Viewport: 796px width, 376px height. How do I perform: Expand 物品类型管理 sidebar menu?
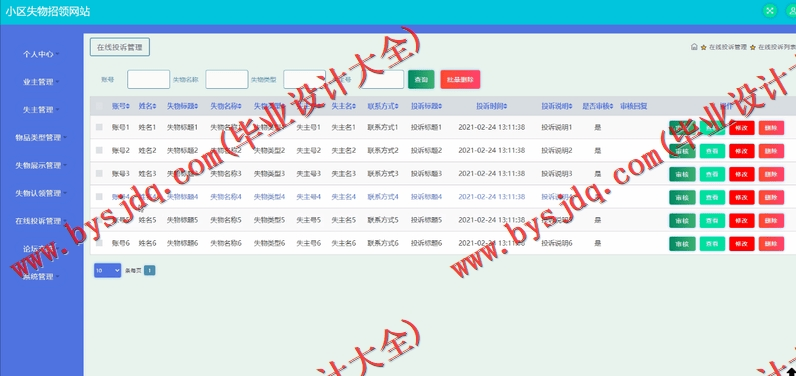coord(41,138)
